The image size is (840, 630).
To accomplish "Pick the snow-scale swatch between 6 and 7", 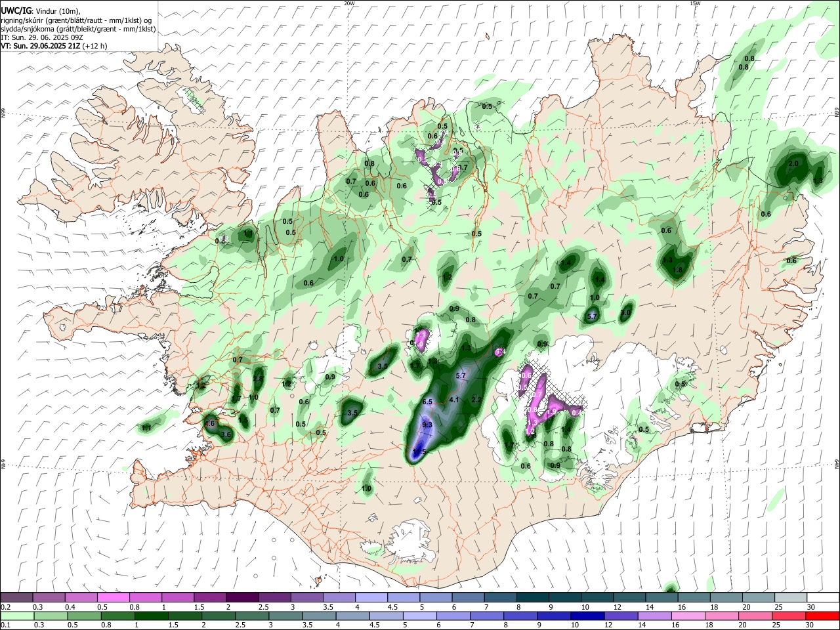I will click(x=467, y=597).
